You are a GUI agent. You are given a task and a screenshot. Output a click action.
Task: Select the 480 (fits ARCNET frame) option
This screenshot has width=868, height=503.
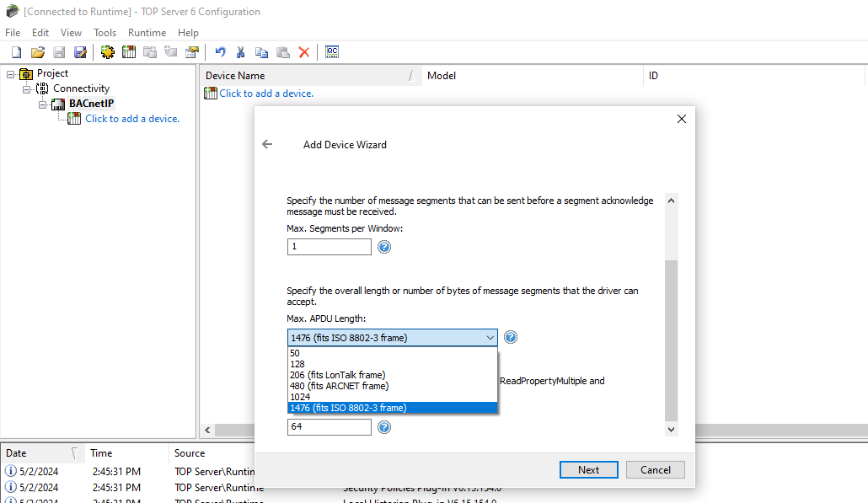coord(340,385)
